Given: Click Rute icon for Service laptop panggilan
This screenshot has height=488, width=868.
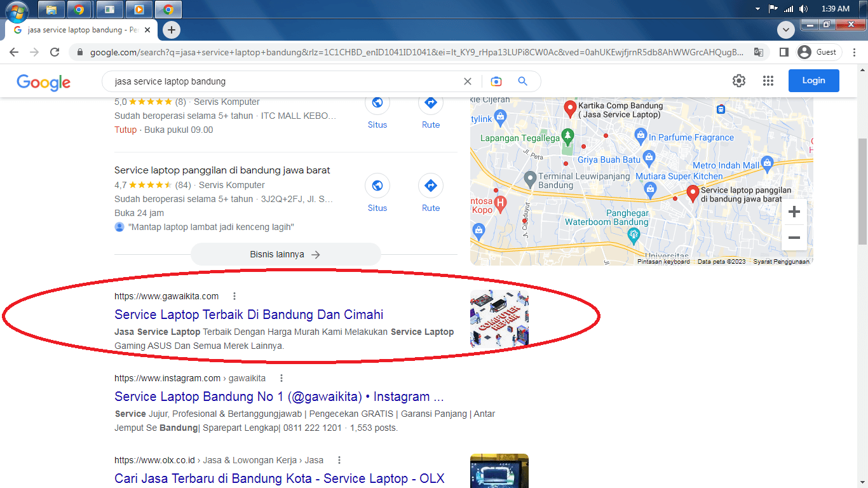Looking at the screenshot, I should click(x=431, y=186).
